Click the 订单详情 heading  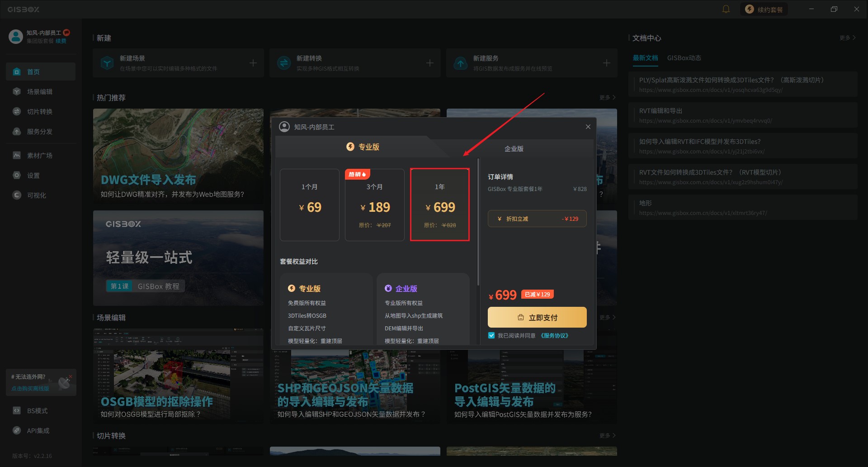point(500,177)
